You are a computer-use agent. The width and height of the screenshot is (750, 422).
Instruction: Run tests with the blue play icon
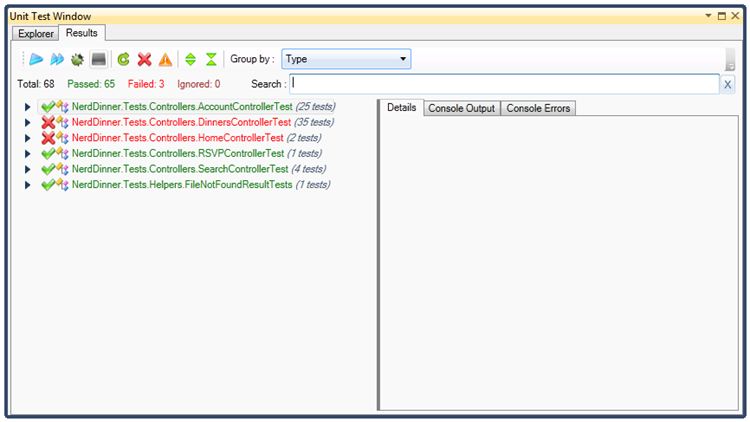coord(36,59)
